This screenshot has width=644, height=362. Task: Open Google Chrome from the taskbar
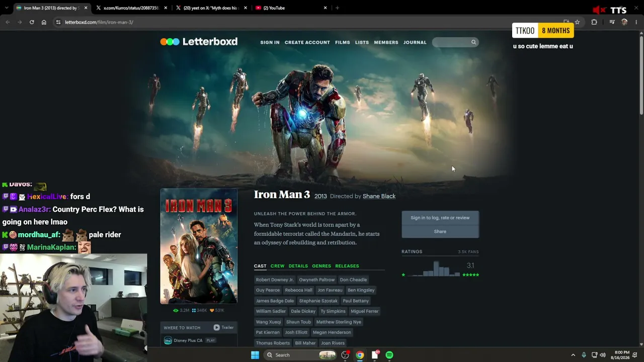click(x=360, y=355)
